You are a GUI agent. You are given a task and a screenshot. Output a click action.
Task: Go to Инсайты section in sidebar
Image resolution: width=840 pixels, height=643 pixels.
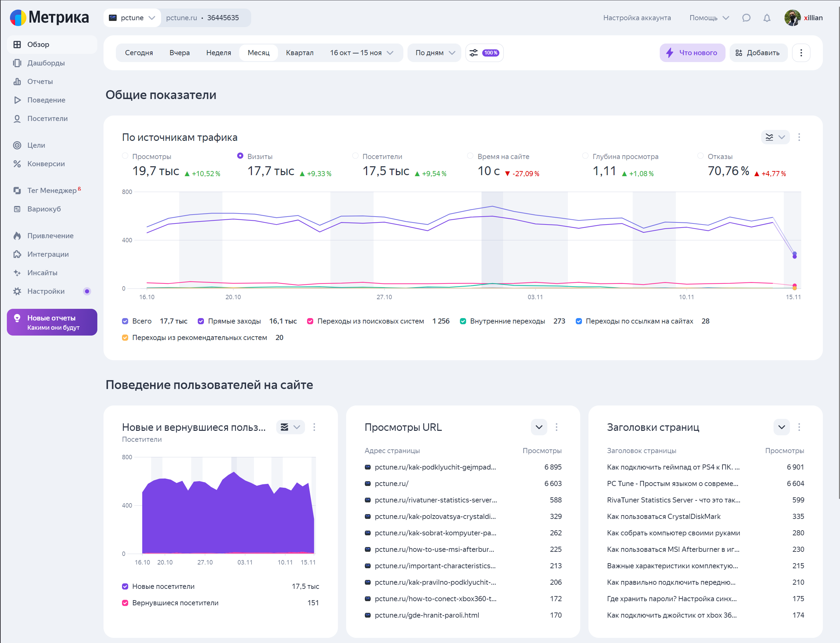pyautogui.click(x=42, y=272)
